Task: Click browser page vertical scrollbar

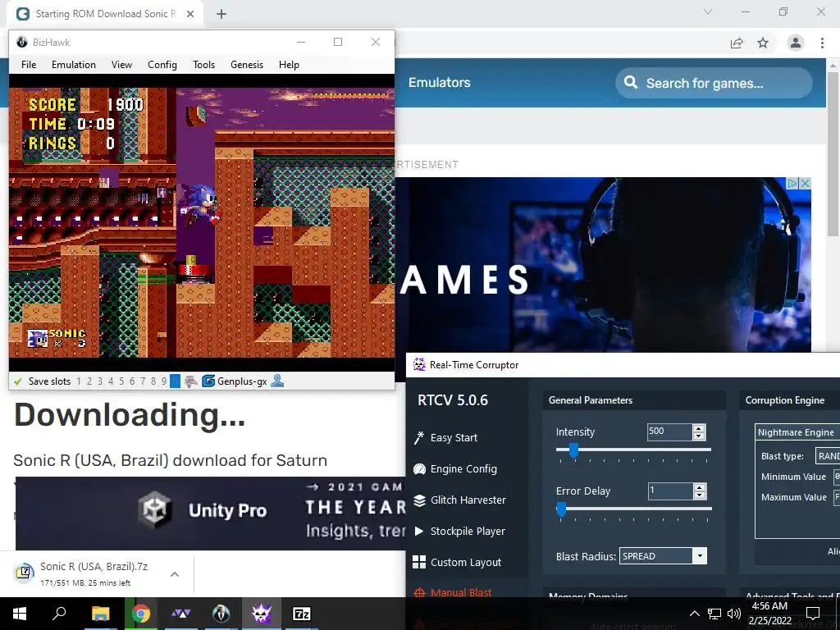Action: point(833,153)
